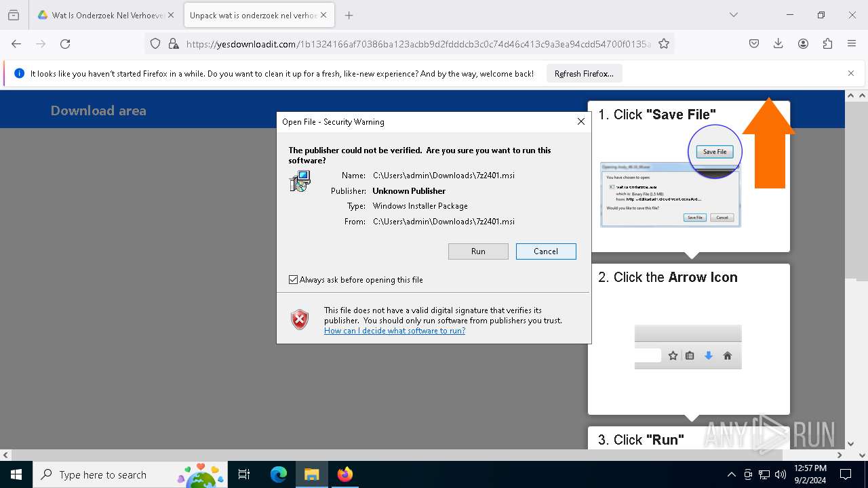Close the 'Unpack wat is onderzoek' tab
Viewport: 868px width, 488px height.
tap(323, 15)
